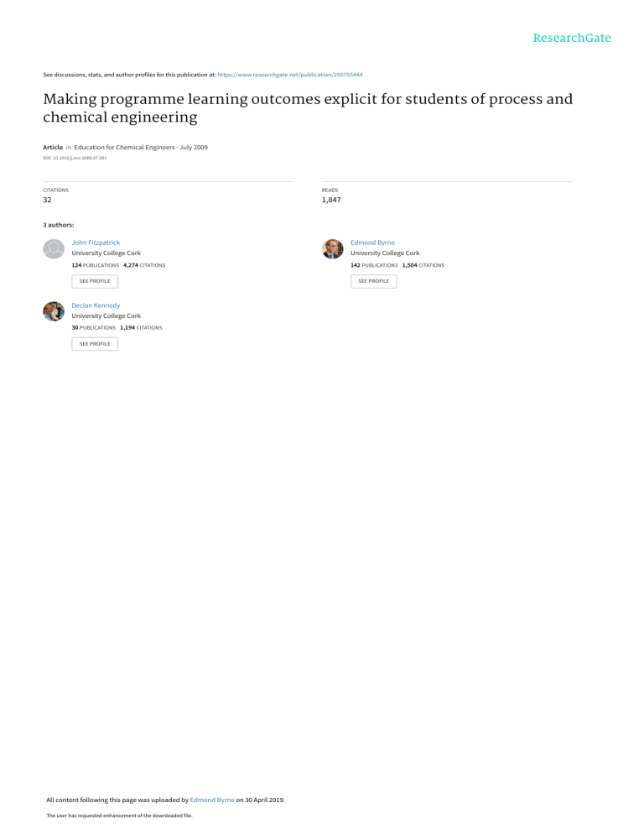This screenshot has width=644, height=834.
Task: Click University College Cork under Declan Kennedy
Action: click(106, 316)
